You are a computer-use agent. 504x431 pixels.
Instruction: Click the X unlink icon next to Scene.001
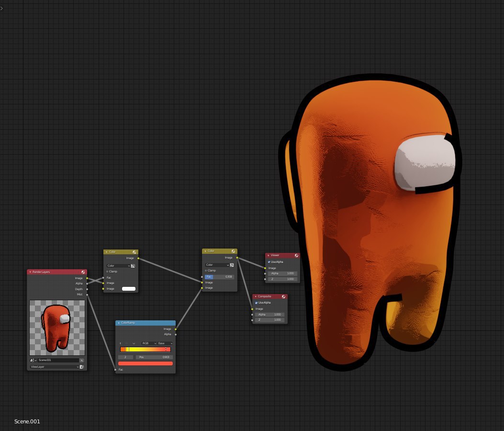click(82, 360)
